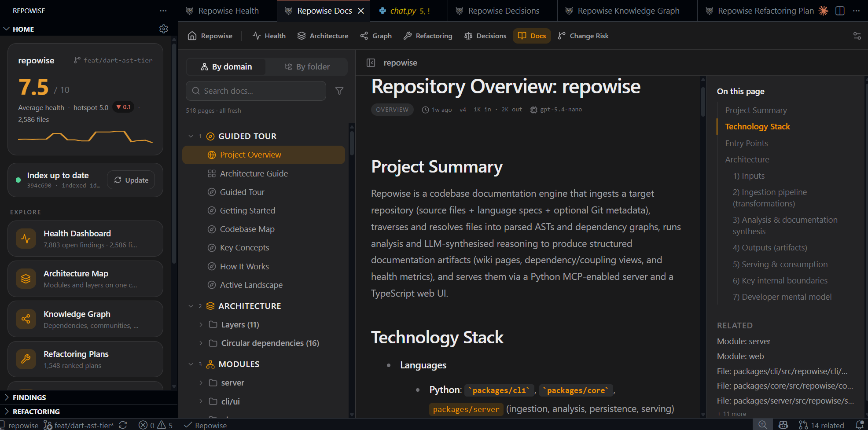Collapse docs sidebar via panel icon

tap(371, 62)
